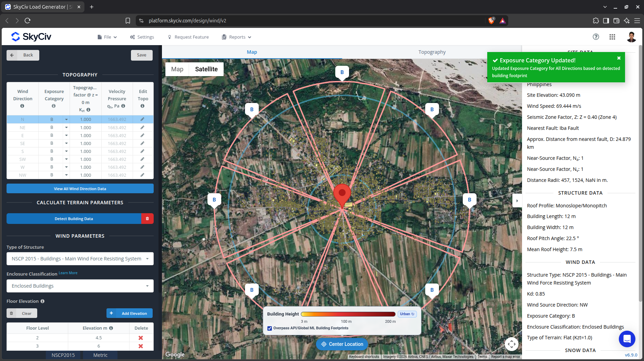Click the Save button
644x361 pixels.
[x=142, y=55]
